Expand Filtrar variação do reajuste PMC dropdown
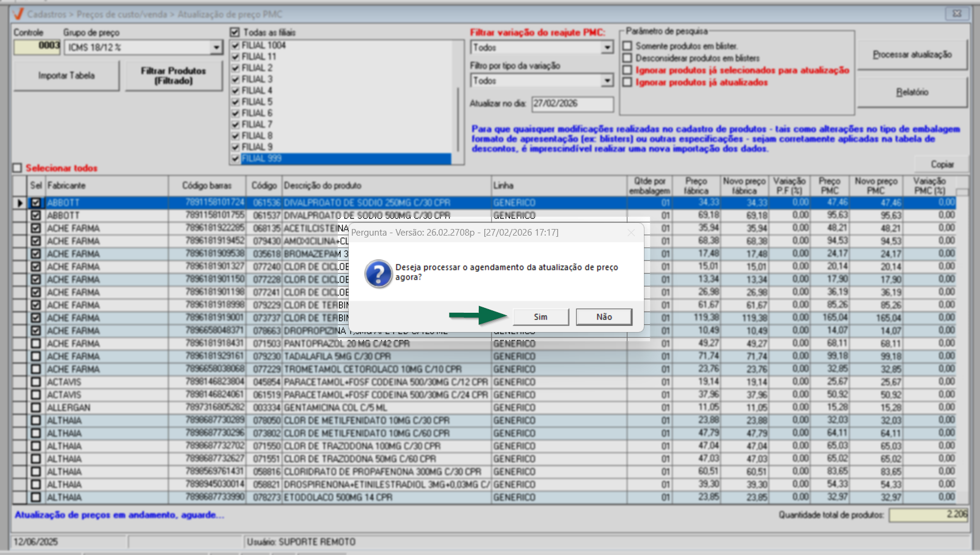Image resolution: width=980 pixels, height=555 pixels. tap(607, 48)
